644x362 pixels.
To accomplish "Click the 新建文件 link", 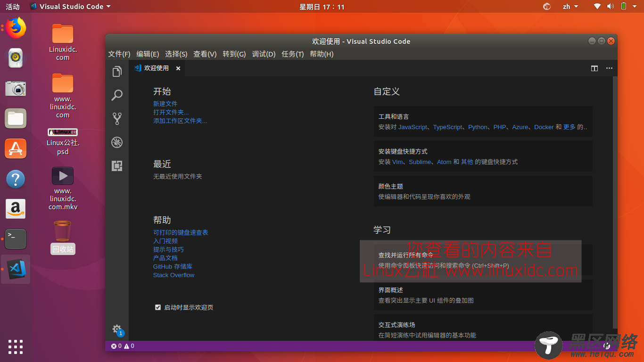I will pos(165,104).
